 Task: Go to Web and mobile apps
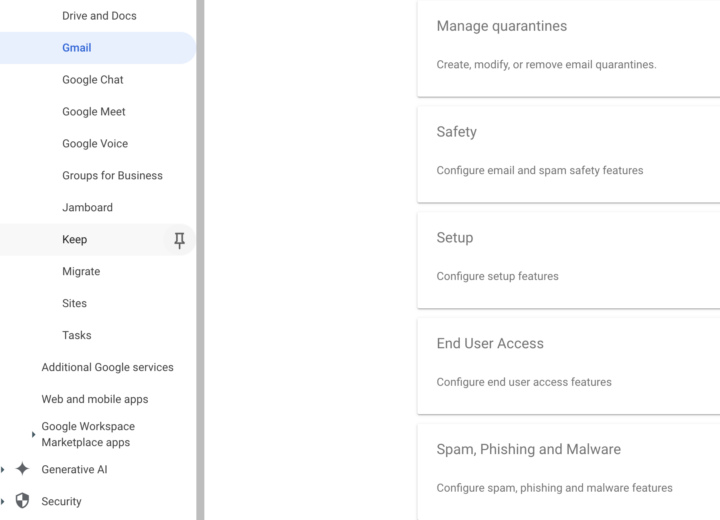pyautogui.click(x=95, y=399)
